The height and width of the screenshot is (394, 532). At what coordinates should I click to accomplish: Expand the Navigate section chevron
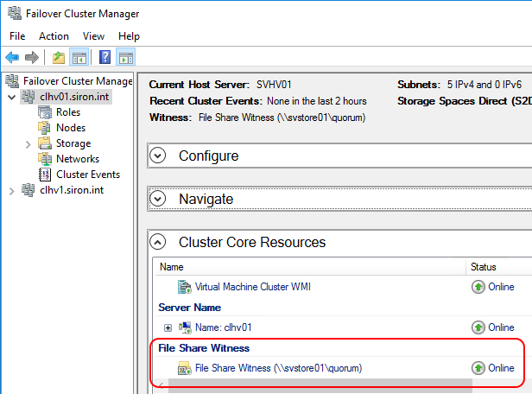158,199
